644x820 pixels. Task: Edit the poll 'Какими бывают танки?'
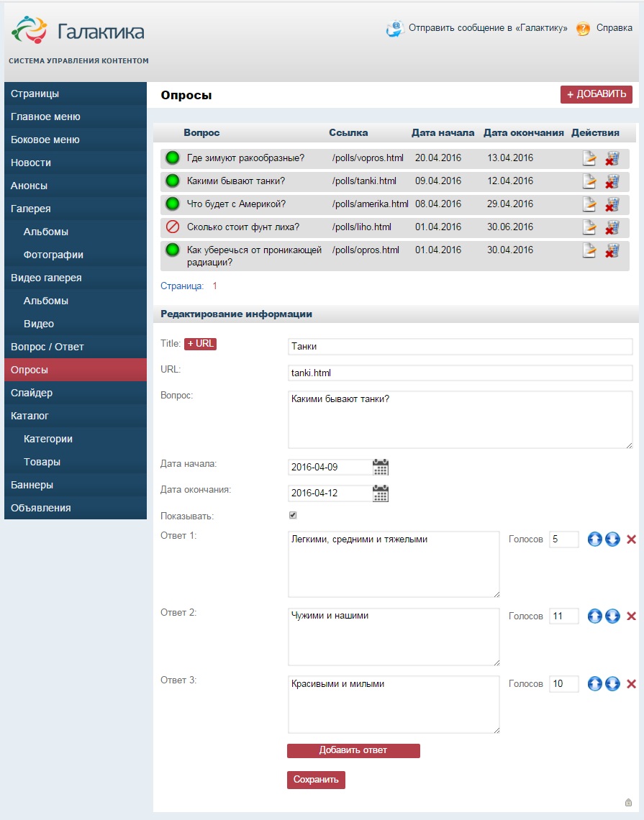tap(589, 181)
